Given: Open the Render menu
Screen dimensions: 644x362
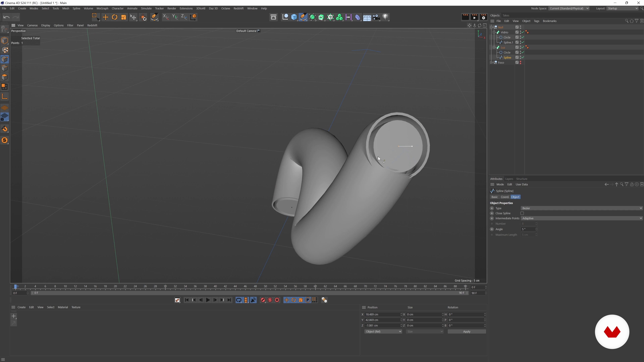Looking at the screenshot, I should point(172,9).
